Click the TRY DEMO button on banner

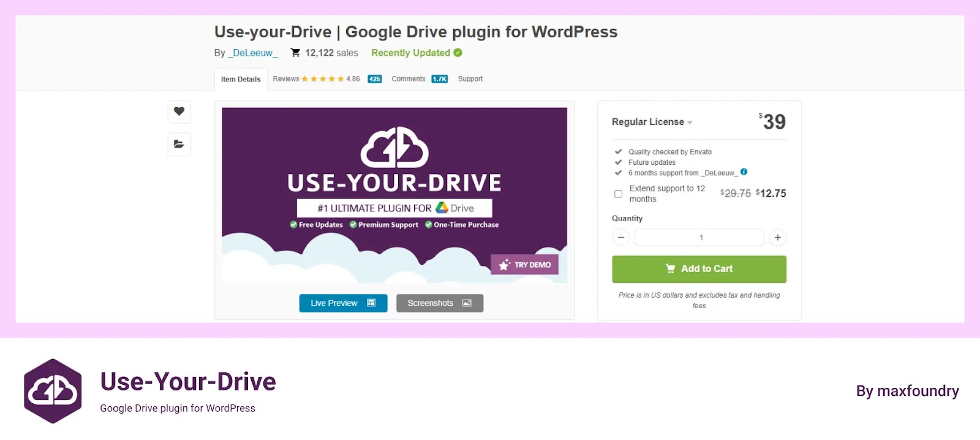tap(524, 265)
